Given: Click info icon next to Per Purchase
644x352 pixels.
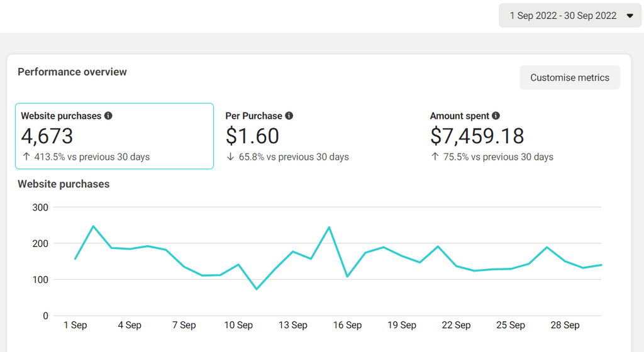Looking at the screenshot, I should click(289, 116).
